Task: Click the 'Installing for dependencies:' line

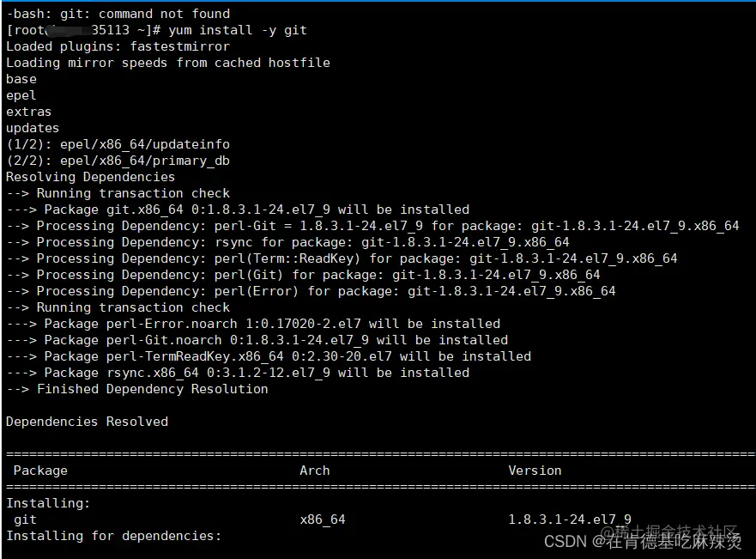Action: [114, 536]
